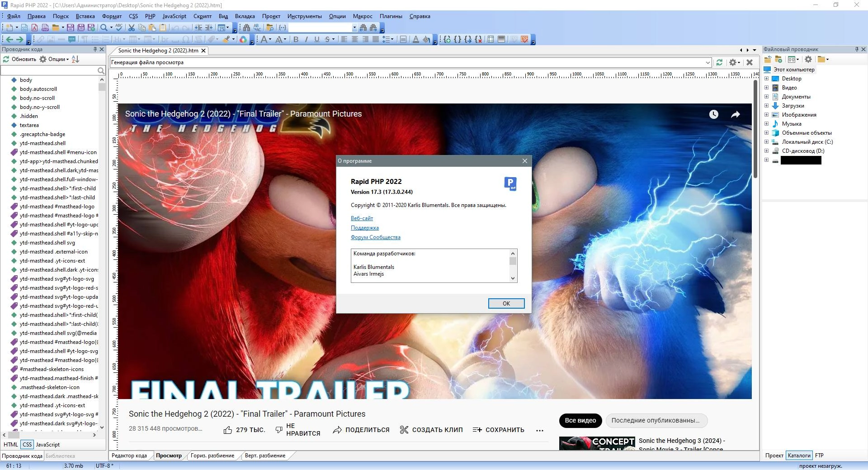Expand Локальный диск (C:) node
868x470 pixels.
coord(766,142)
